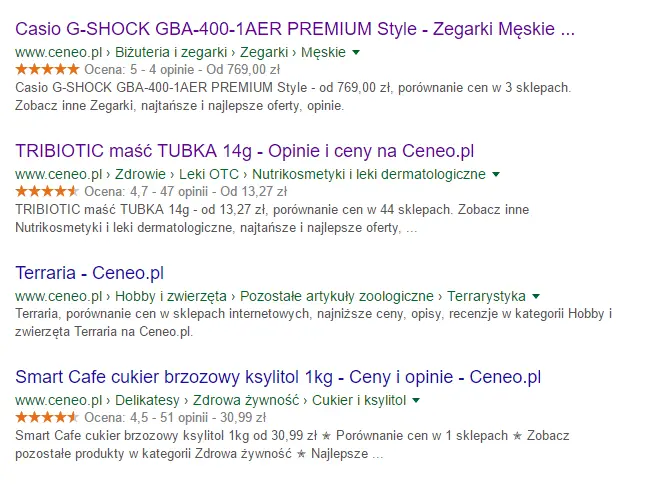Screen dimensions: 653x485
Task: Open Smart Cafe cukier brzozowy ksylitol result
Action: tap(278, 377)
